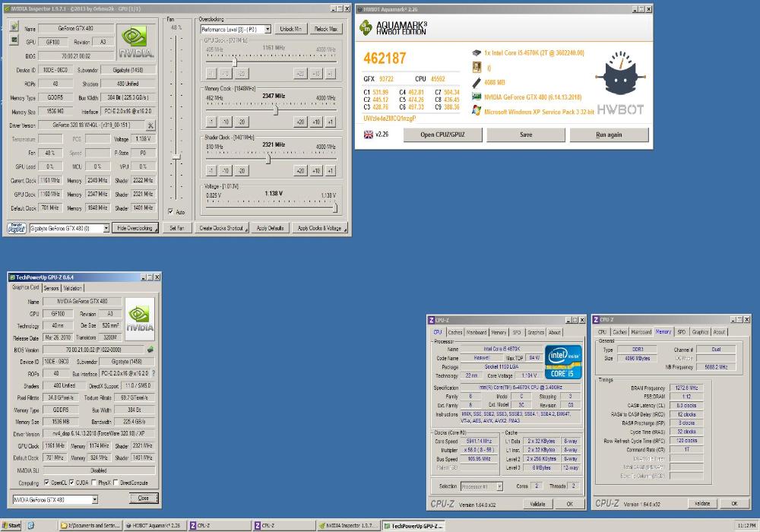Click the graphics card icon beside GeForce GTX 480

(x=477, y=97)
